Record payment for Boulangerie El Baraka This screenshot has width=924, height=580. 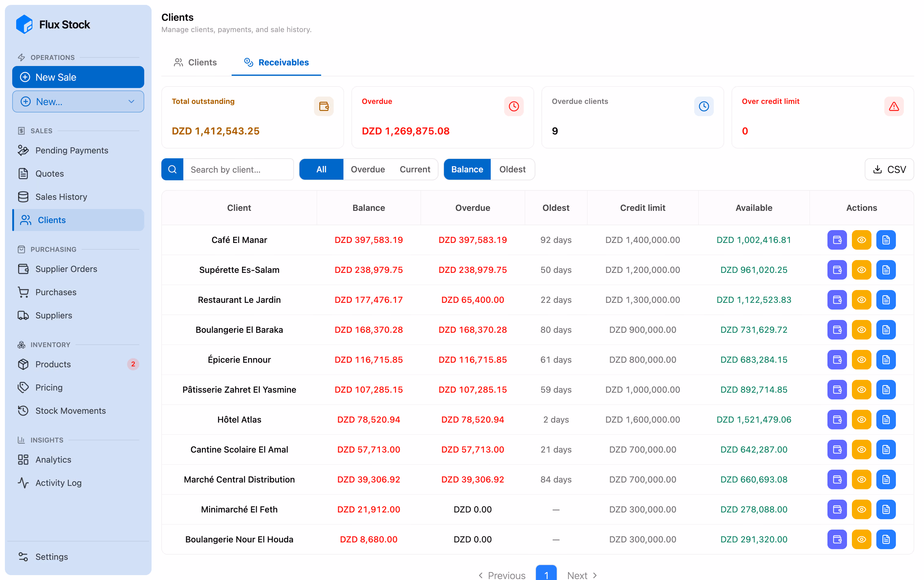pos(837,329)
